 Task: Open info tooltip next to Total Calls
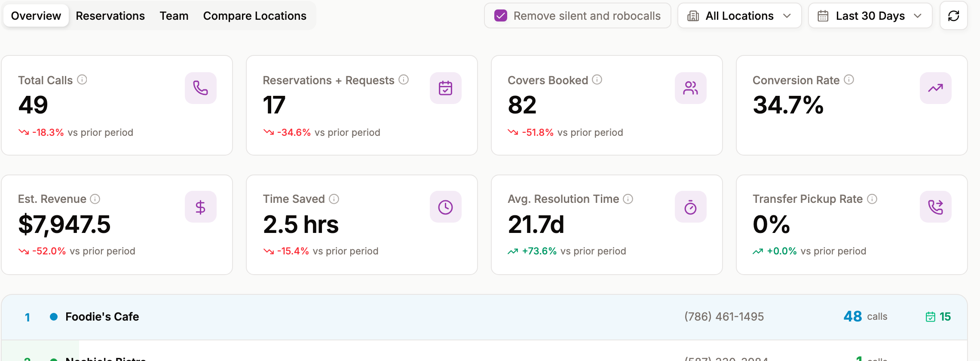82,80
